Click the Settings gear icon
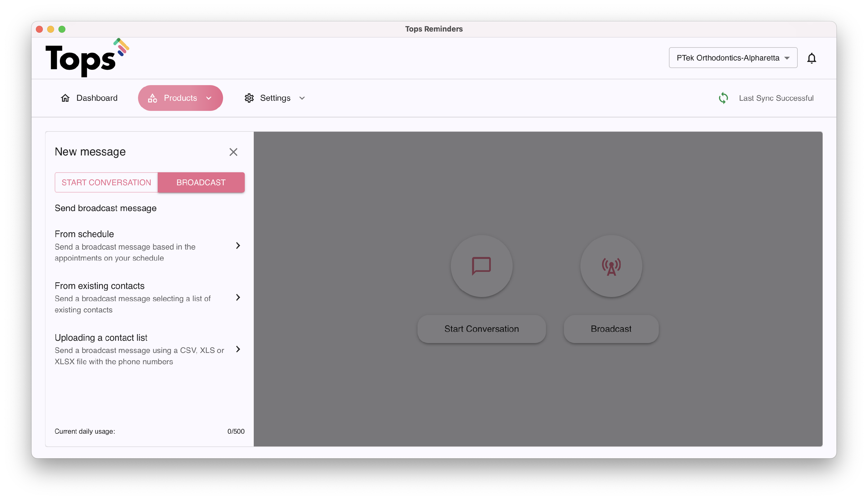This screenshot has width=868, height=500. tap(249, 98)
